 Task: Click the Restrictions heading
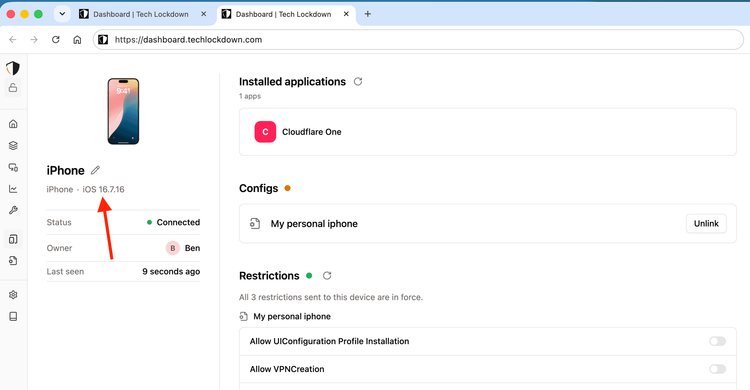pos(269,276)
